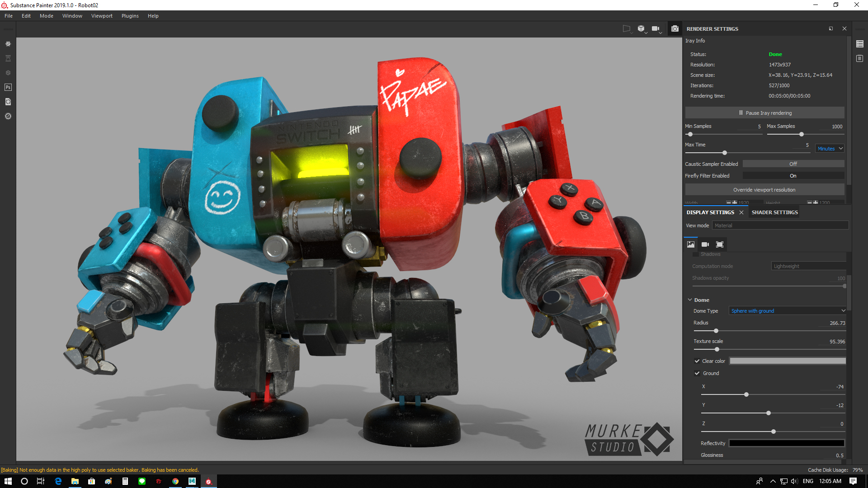Click the Reflectivity black color swatch
This screenshot has width=868, height=488.
point(787,443)
